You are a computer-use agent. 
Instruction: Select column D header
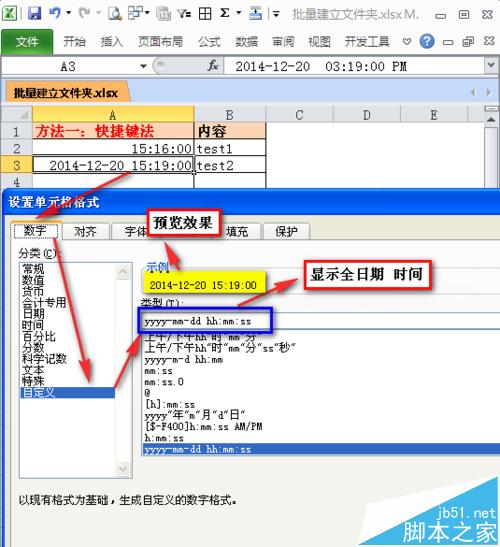366,115
